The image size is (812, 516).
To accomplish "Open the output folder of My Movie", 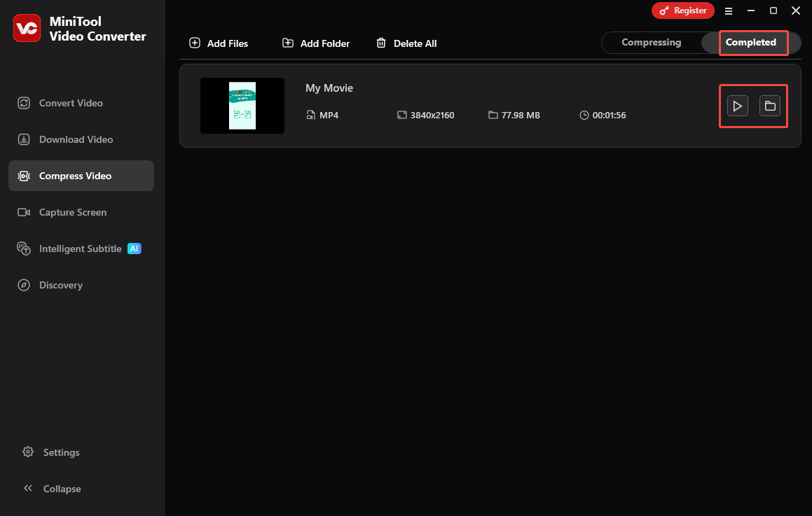I will 770,106.
